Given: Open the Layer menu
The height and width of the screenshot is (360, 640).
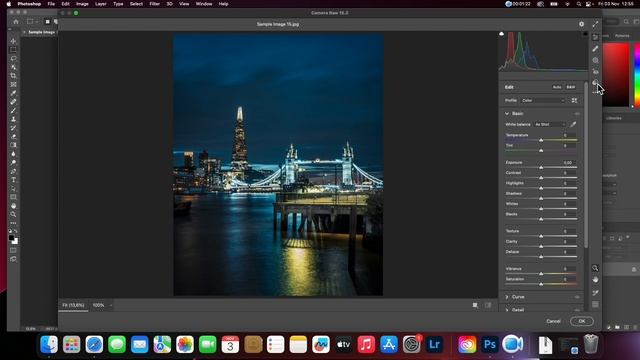Looking at the screenshot, I should (100, 4).
